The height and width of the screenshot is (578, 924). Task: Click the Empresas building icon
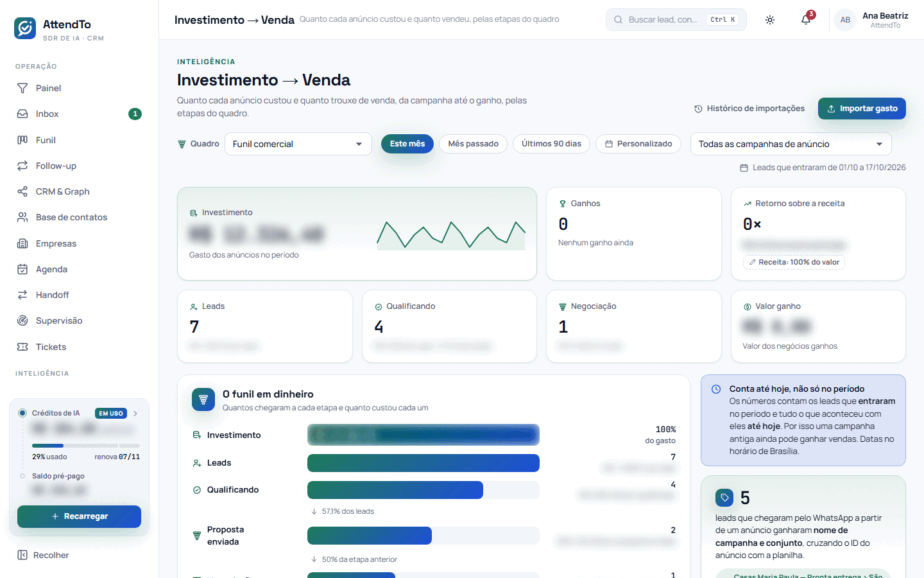coord(22,243)
